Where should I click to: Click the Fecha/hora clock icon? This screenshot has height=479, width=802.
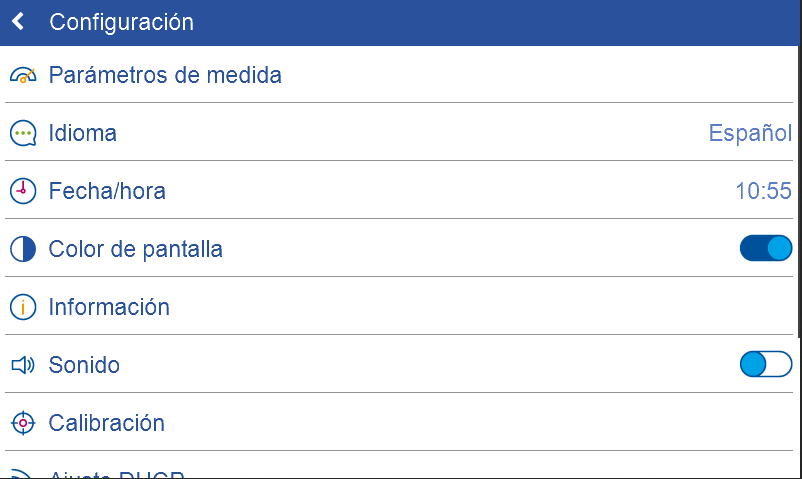pyautogui.click(x=22, y=191)
